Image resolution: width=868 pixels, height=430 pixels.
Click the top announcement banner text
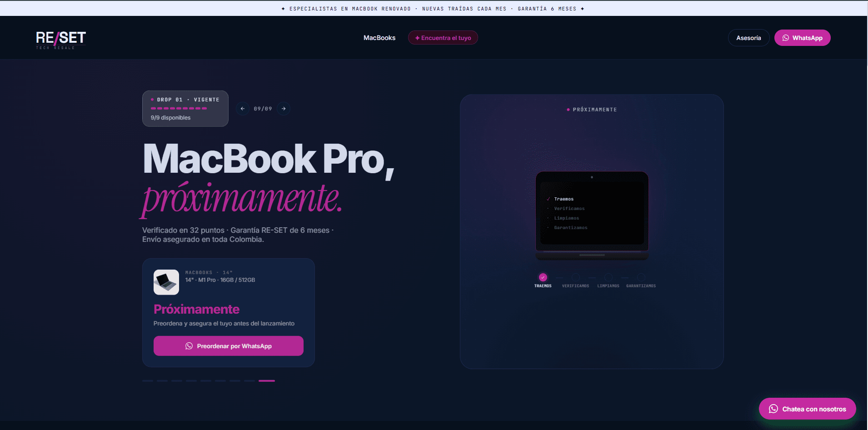(433, 9)
